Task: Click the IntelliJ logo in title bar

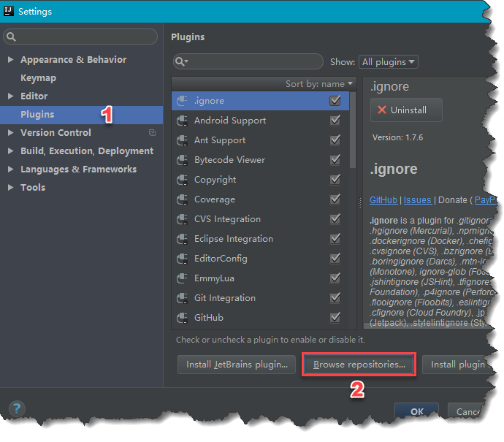Action: click(x=8, y=11)
